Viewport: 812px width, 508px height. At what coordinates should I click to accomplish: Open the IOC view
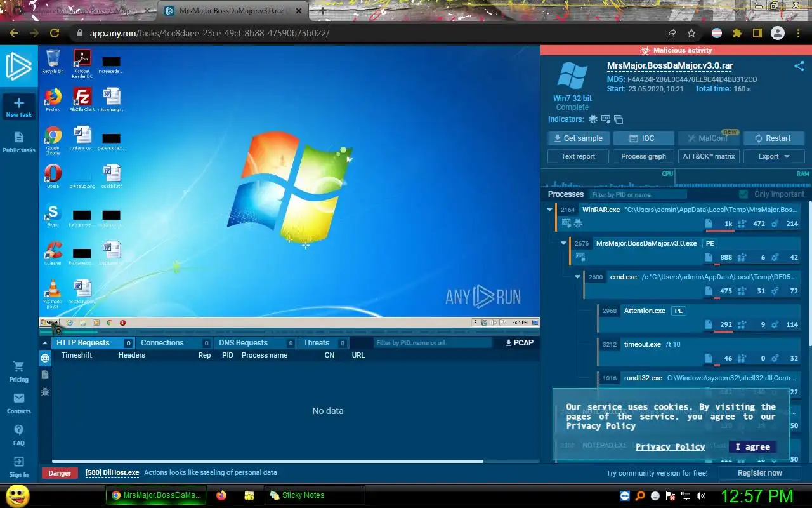point(643,138)
